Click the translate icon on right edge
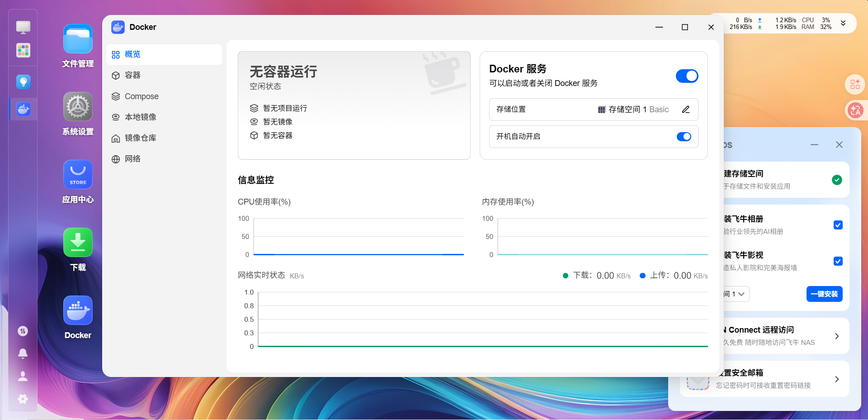 (855, 110)
